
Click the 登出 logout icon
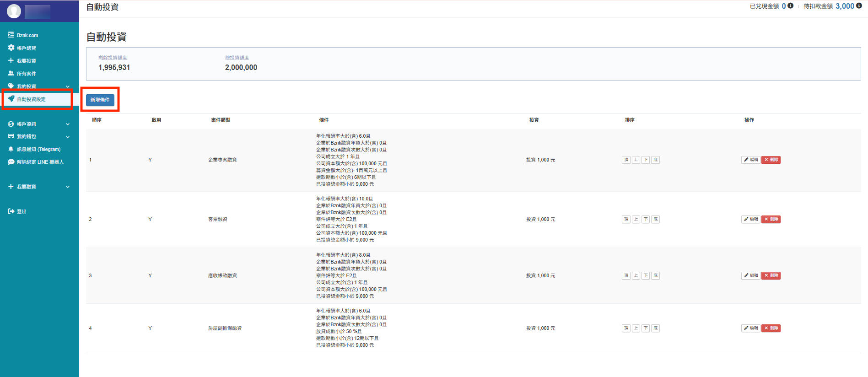(11, 211)
